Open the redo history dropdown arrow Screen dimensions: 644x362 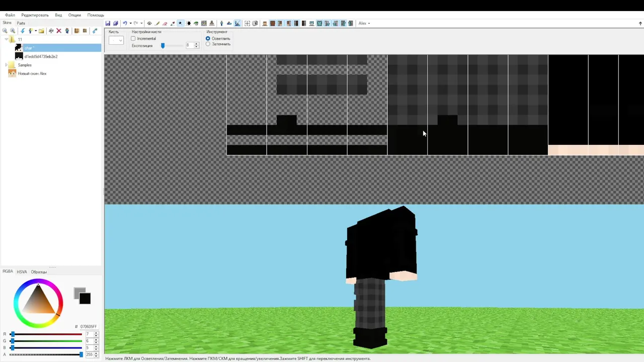click(x=141, y=23)
